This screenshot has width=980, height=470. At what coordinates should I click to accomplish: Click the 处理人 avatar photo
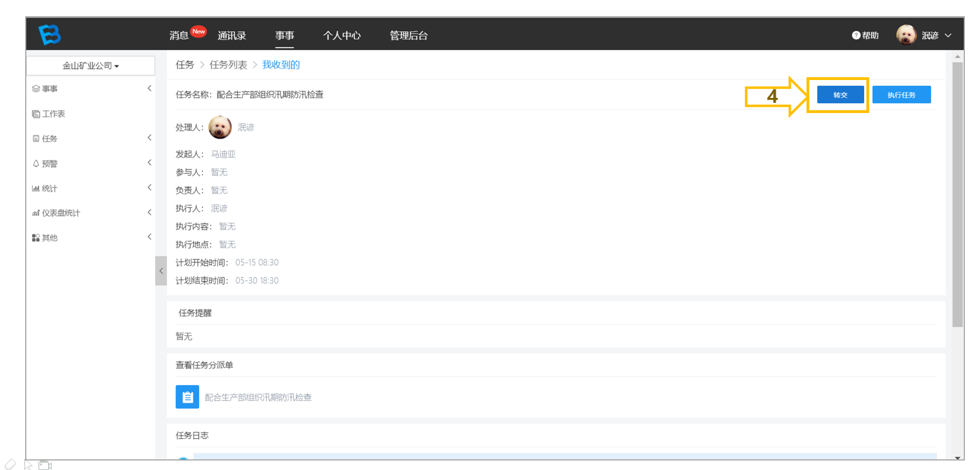pos(220,127)
